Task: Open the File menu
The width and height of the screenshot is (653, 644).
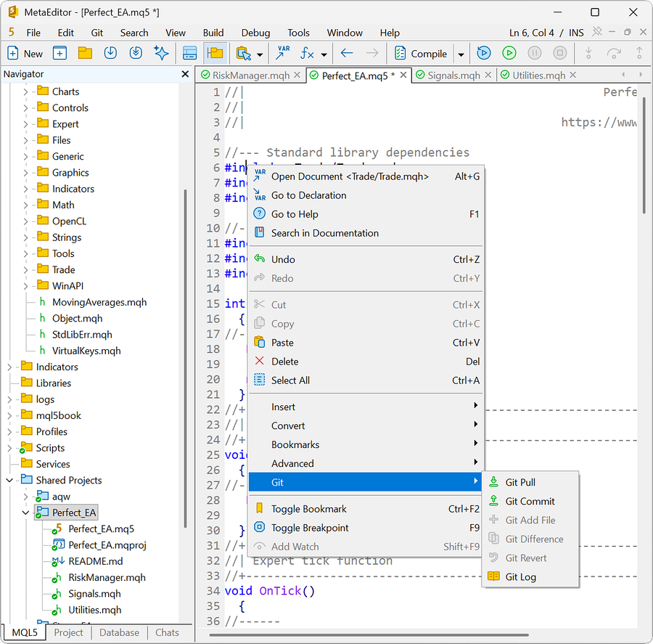Action: coord(33,33)
